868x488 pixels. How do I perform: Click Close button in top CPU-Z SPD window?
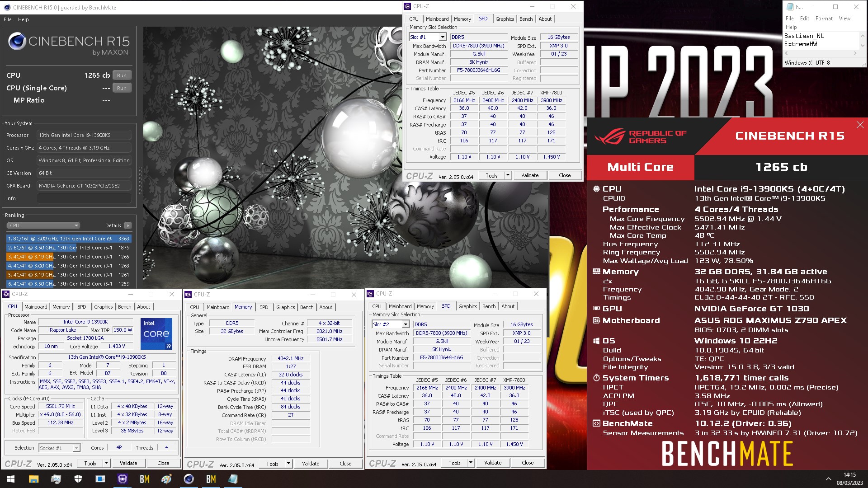coord(565,175)
